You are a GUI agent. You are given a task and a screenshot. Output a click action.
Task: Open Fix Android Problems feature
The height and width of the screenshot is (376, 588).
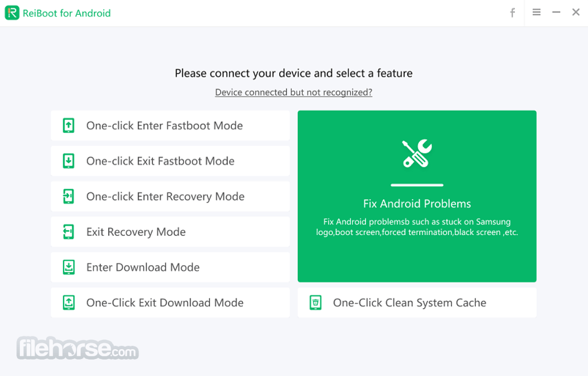point(417,197)
